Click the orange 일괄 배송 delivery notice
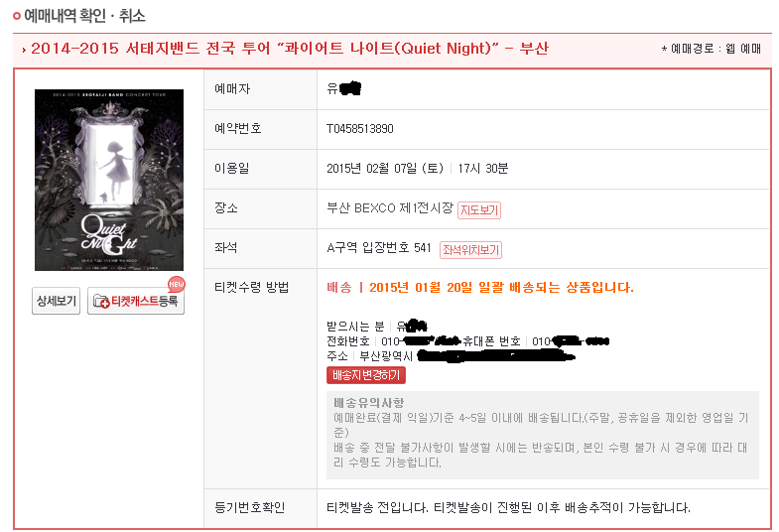Viewport: 779px width, 532px height. (480, 288)
